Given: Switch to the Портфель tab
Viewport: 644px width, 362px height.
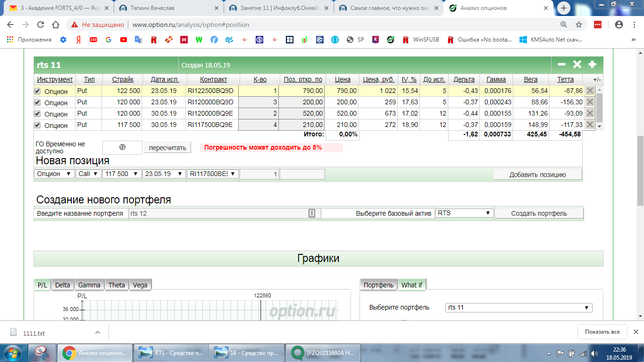Looking at the screenshot, I should (x=379, y=285).
